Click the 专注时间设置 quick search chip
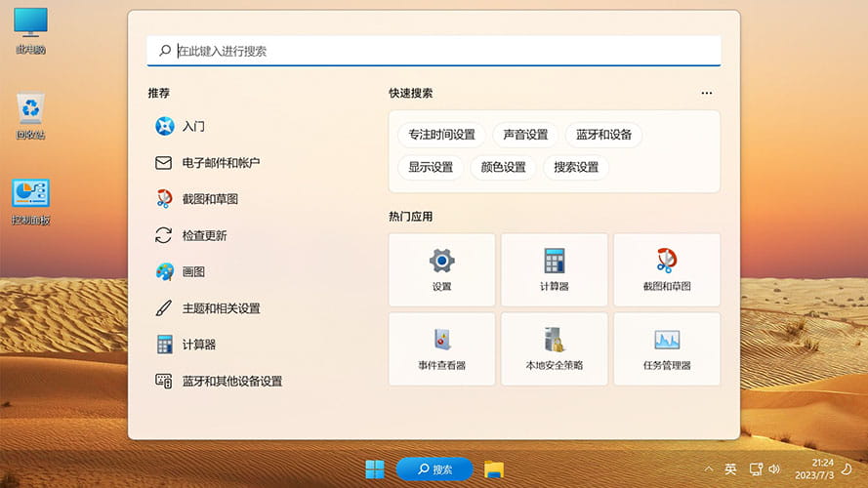The height and width of the screenshot is (488, 868). point(441,135)
